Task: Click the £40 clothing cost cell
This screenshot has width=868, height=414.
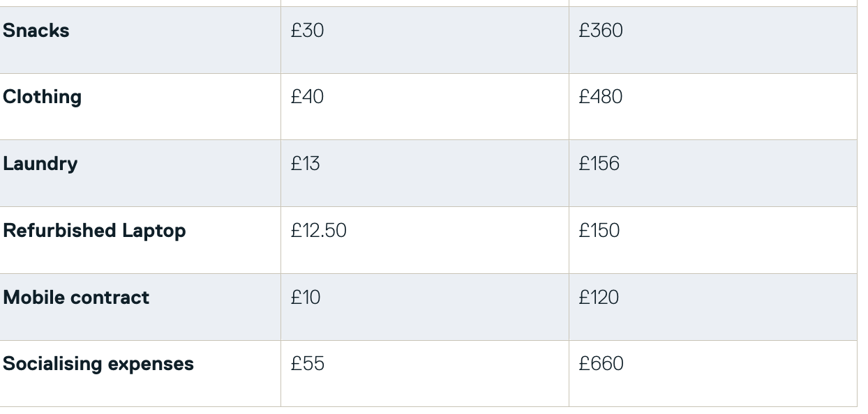Action: coord(308,97)
